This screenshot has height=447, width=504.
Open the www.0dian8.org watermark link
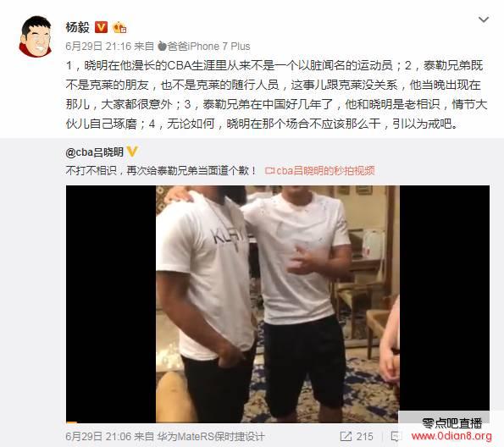click(x=451, y=436)
